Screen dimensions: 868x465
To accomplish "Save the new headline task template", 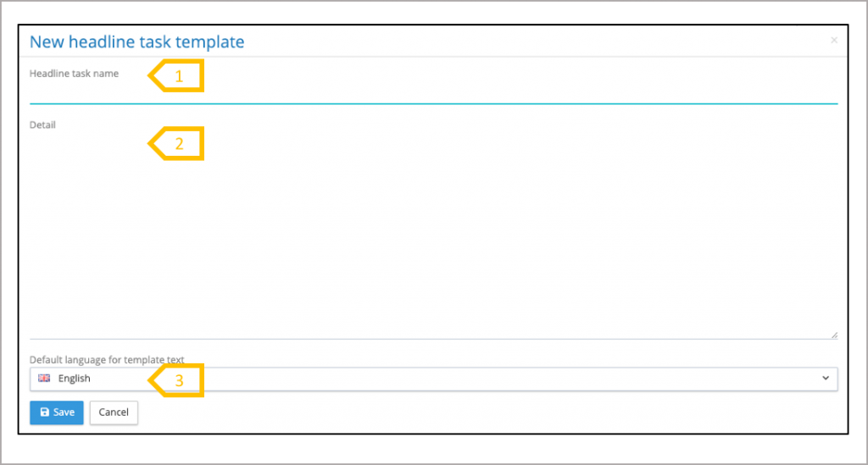I will pos(57,412).
